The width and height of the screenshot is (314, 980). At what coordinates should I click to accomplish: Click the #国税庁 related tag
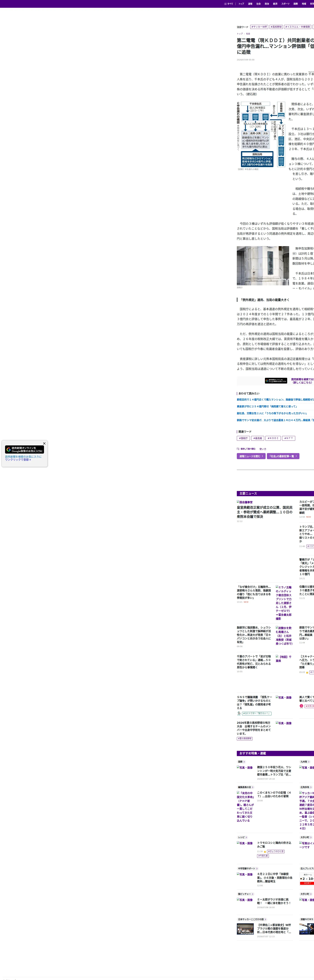click(x=243, y=438)
